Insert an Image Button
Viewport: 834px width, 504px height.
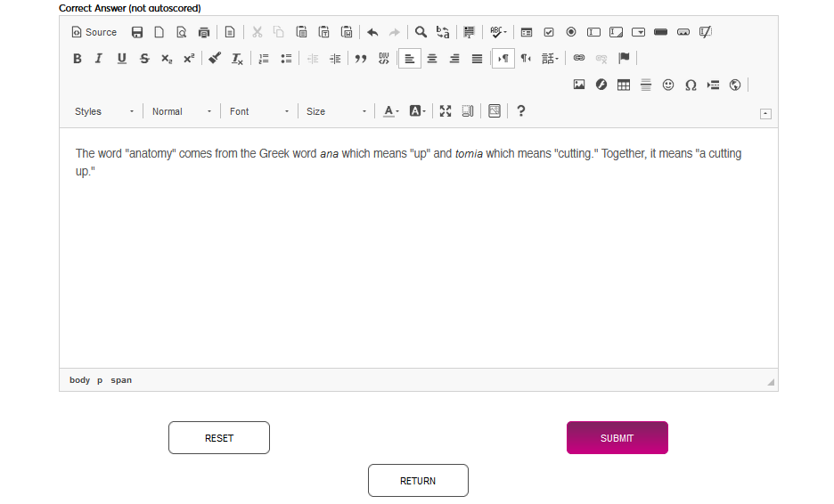683,32
